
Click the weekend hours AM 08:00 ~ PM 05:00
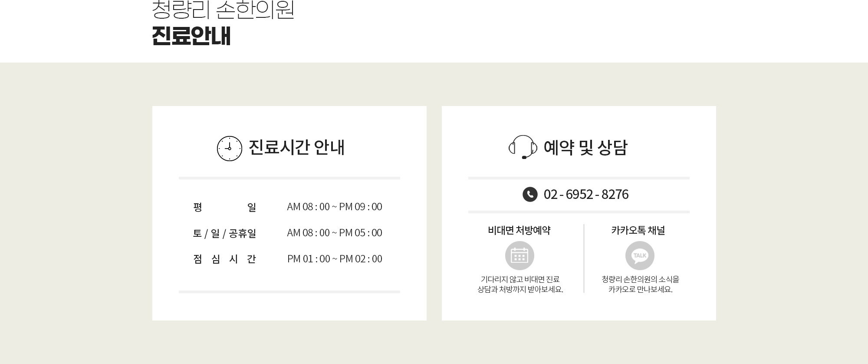(x=335, y=233)
